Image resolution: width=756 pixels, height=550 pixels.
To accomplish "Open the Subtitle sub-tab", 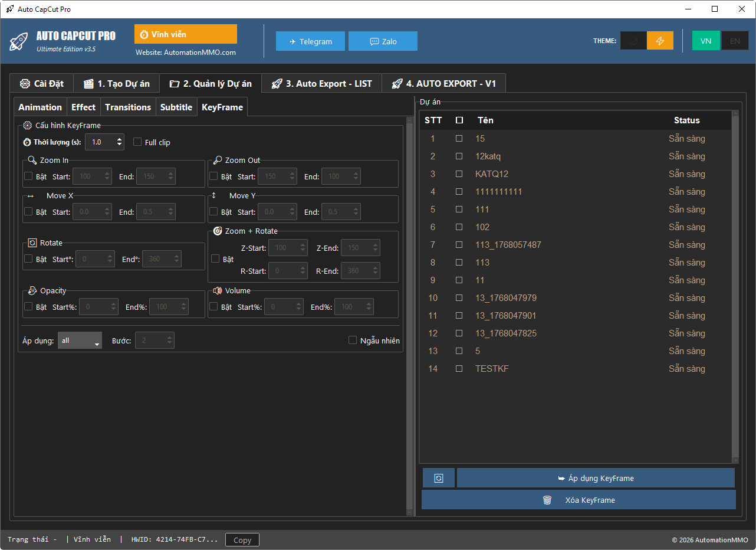I will pos(176,107).
